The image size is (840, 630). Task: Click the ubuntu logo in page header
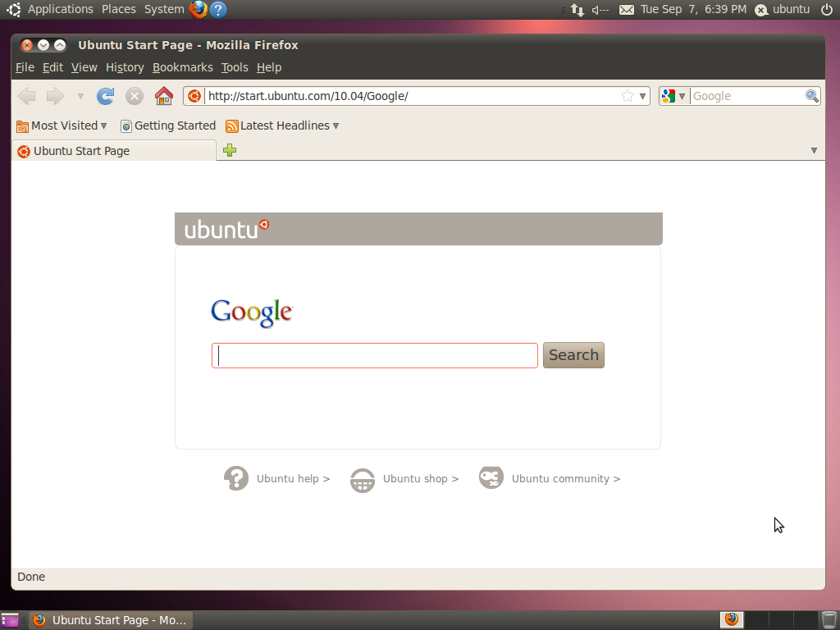pyautogui.click(x=226, y=230)
